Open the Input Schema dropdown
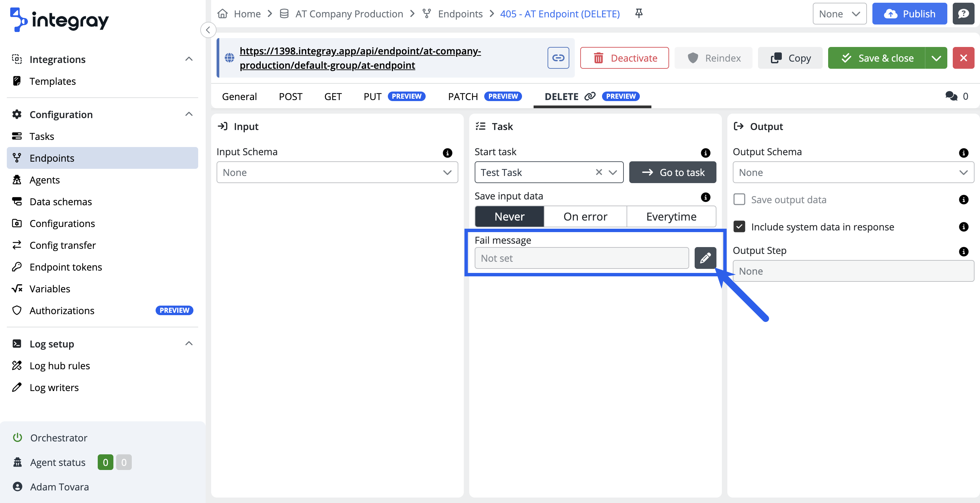980x503 pixels. pos(337,172)
